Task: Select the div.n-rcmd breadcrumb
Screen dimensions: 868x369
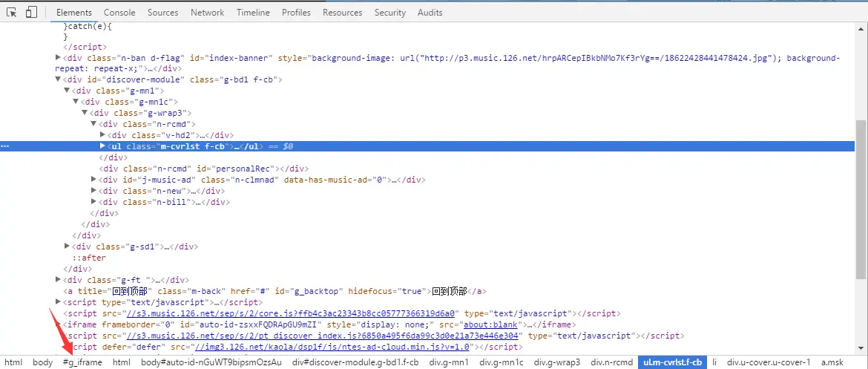Action: click(x=612, y=362)
